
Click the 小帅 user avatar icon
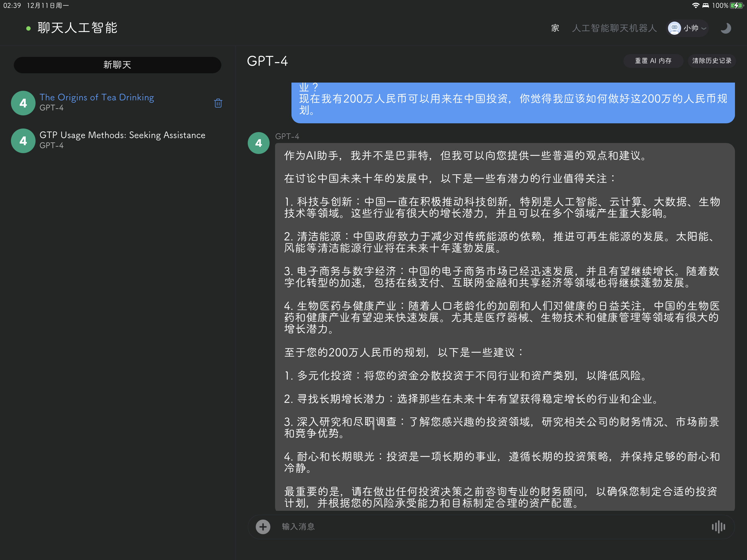tap(674, 28)
